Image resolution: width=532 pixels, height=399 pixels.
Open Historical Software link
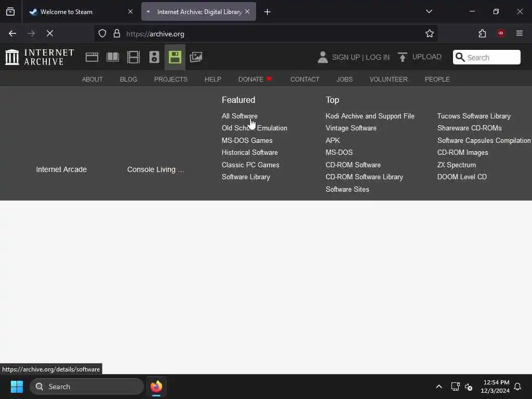tap(250, 152)
